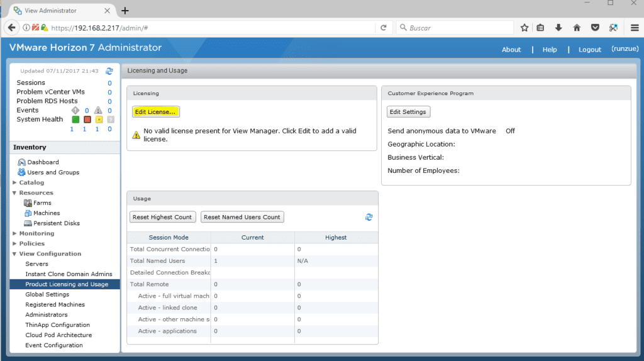Image resolution: width=644 pixels, height=361 pixels.
Task: Refresh the sidebar status with update icon
Action: coord(109,71)
